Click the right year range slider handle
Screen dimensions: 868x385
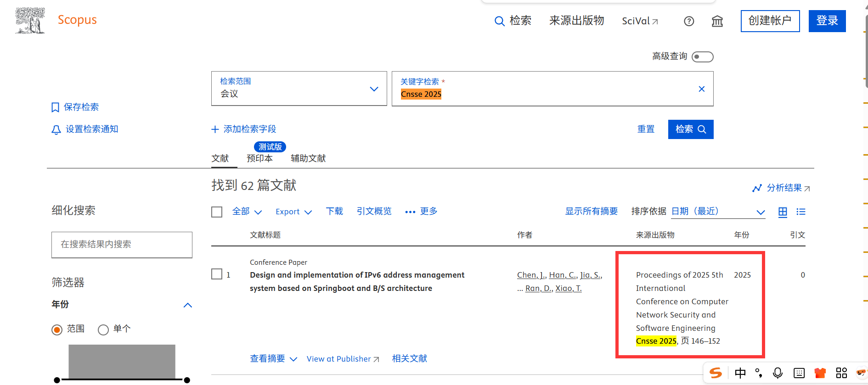(x=187, y=380)
